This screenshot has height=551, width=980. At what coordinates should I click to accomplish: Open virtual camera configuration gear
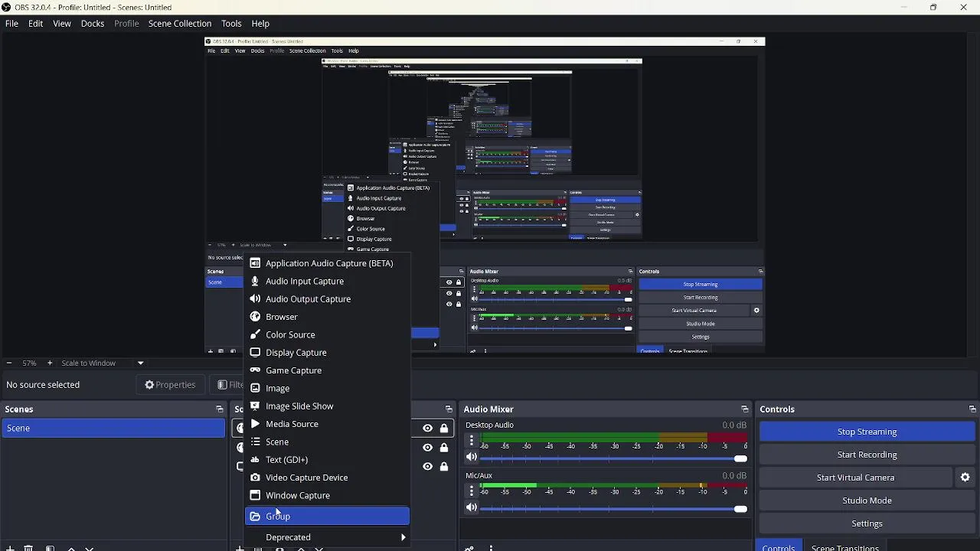click(965, 478)
